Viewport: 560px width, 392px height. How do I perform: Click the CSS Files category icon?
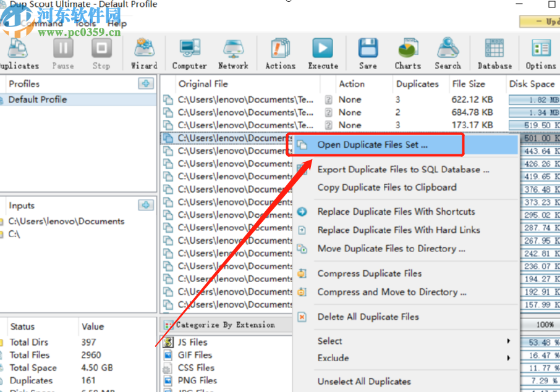point(167,368)
